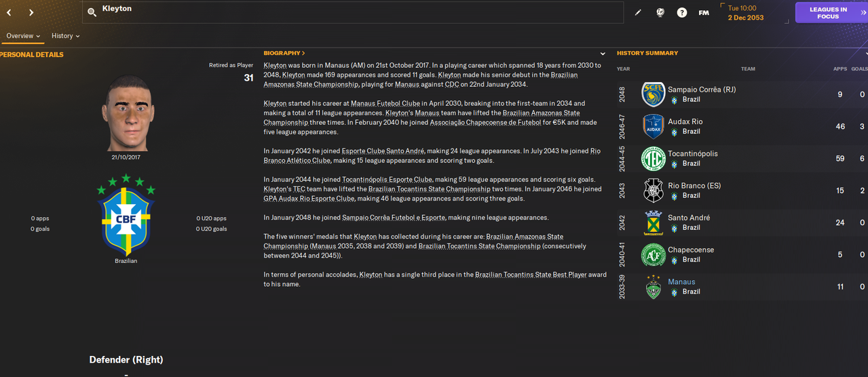Click Brazil flag icon under Sampaio Corrêa
This screenshot has width=868, height=377.
(x=674, y=100)
